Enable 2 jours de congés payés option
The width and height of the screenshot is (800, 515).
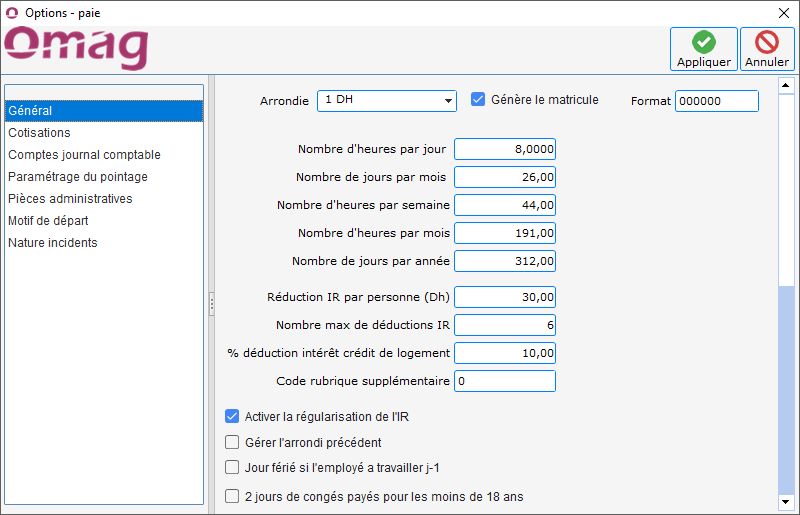pyautogui.click(x=232, y=496)
